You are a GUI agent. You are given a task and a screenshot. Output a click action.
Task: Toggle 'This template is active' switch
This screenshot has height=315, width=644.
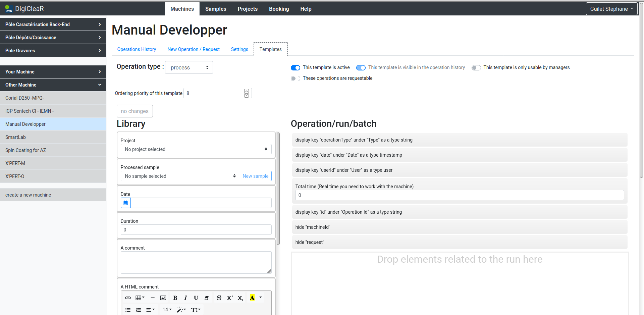click(296, 68)
